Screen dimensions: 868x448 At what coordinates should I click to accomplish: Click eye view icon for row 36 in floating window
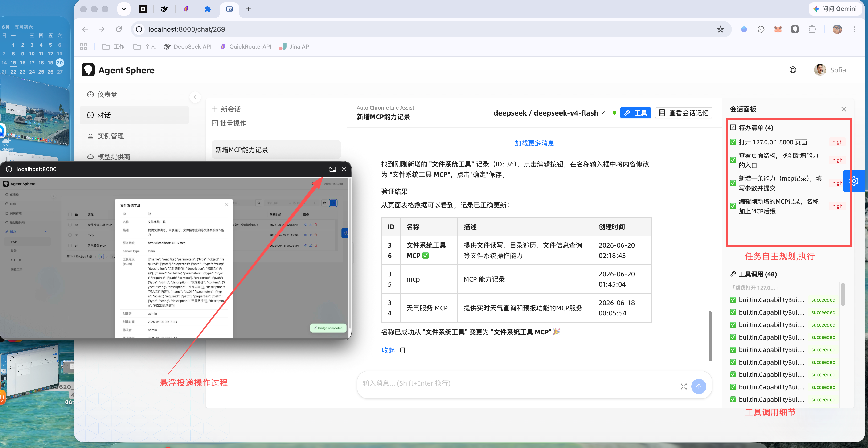tap(306, 224)
